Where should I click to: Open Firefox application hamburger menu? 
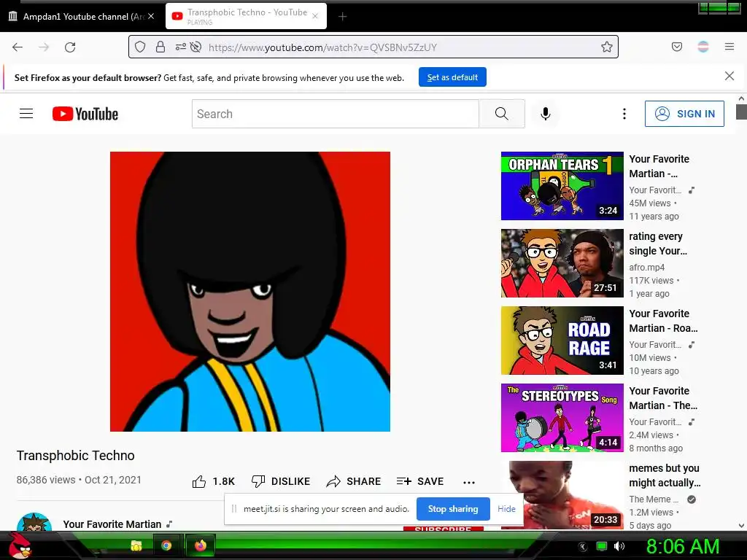click(729, 47)
